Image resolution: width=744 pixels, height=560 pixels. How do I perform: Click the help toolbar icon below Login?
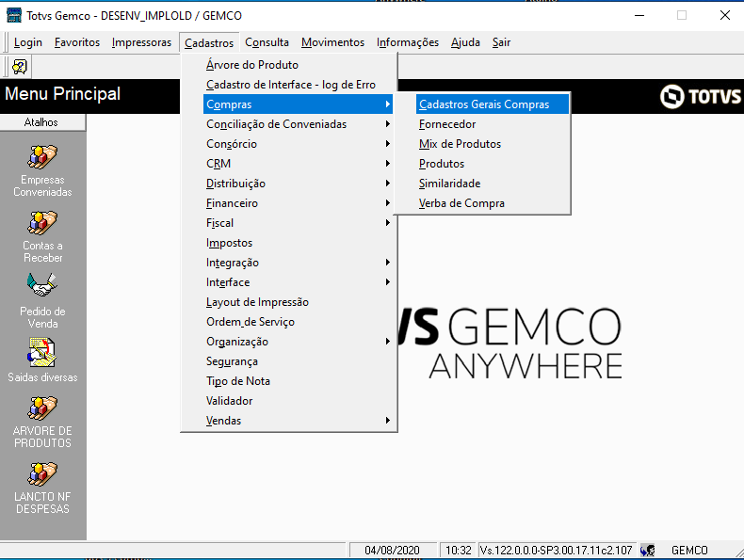[20, 67]
